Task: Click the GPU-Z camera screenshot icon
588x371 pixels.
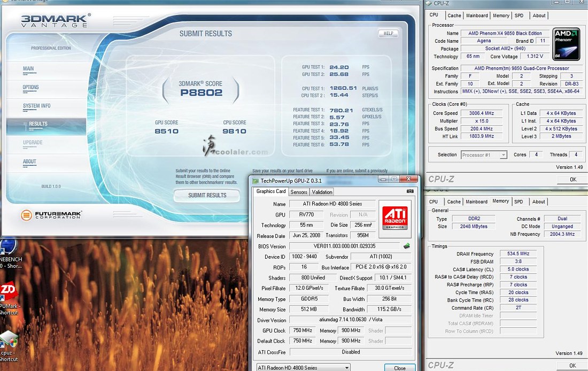Action: click(410, 191)
